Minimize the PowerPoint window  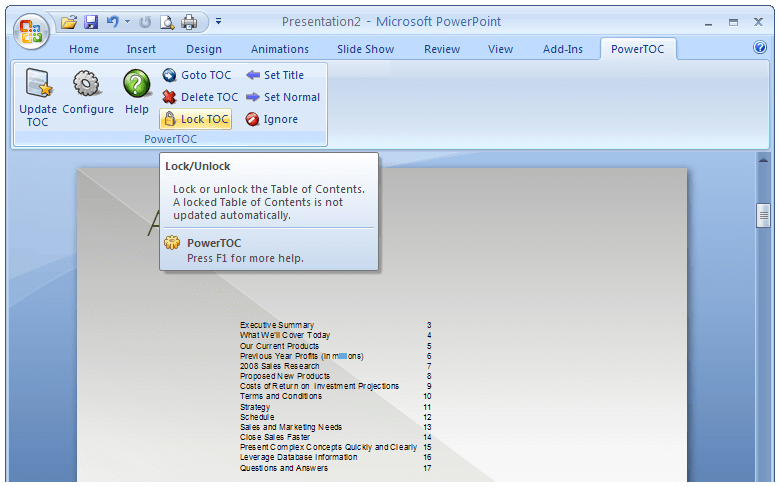[708, 22]
